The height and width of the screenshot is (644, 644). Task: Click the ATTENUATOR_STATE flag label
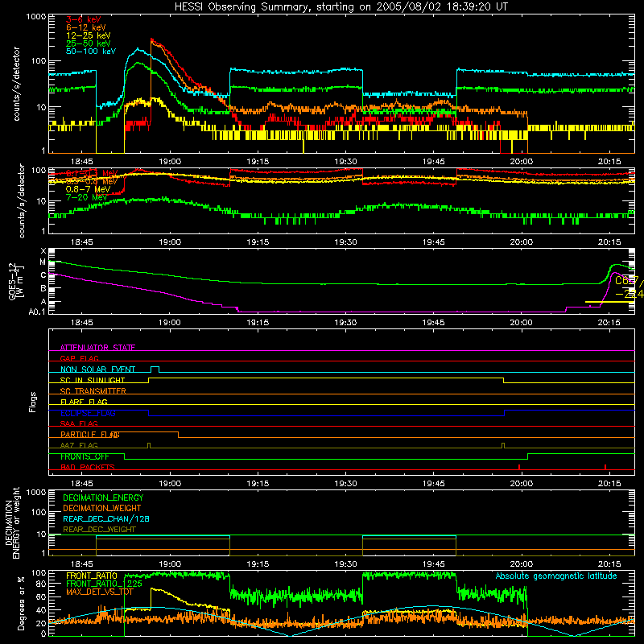(x=97, y=348)
